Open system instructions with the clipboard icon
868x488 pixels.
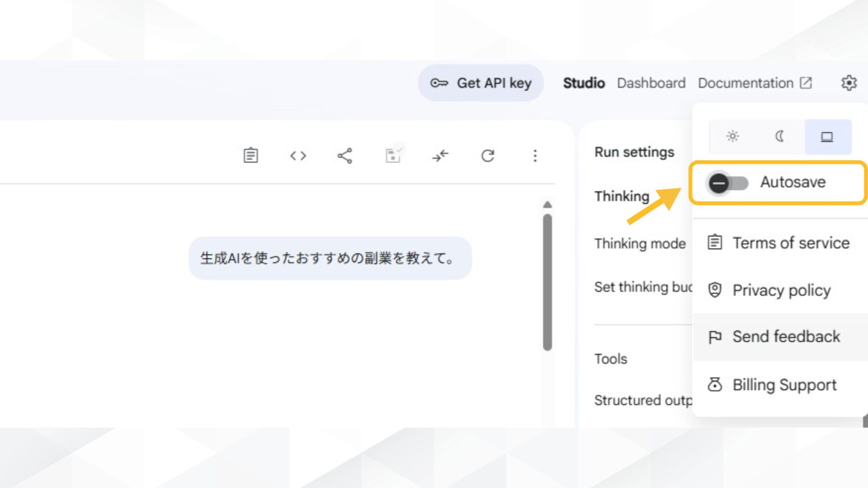click(x=250, y=156)
